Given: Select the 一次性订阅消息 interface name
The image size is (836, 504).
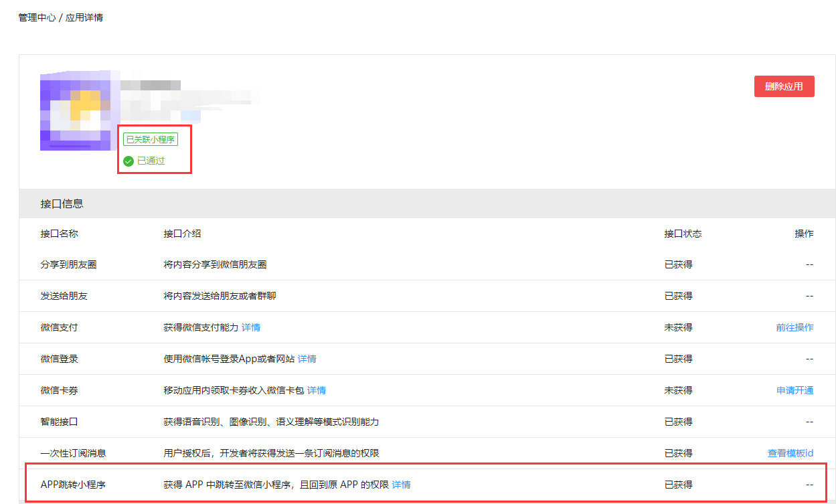Looking at the screenshot, I should [x=73, y=453].
